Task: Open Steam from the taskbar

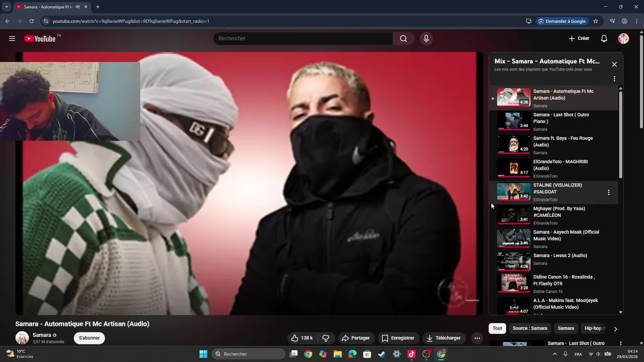Action: 382,354
